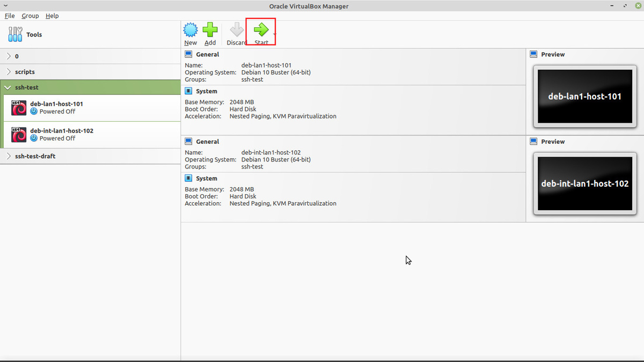
Task: Start the machine with the green arrow
Action: [x=261, y=30]
